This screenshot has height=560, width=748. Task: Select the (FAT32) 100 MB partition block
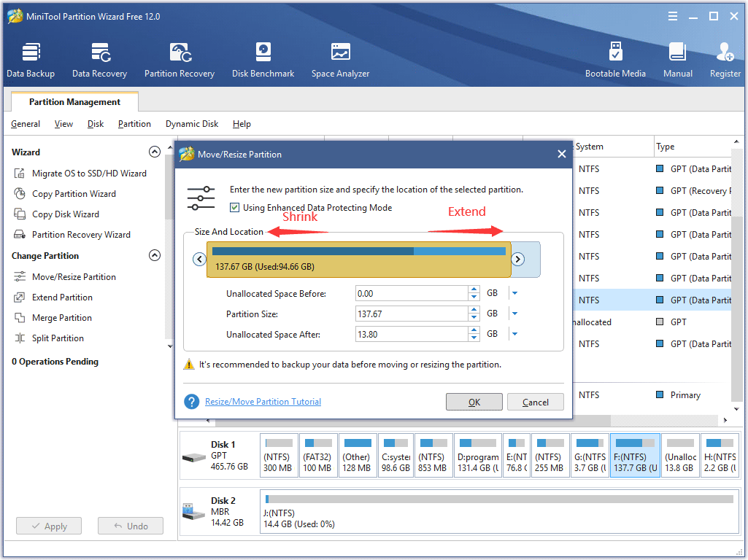click(x=317, y=456)
